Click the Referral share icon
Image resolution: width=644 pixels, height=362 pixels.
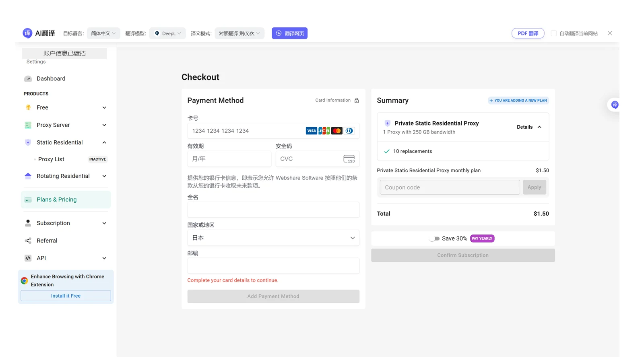click(x=28, y=241)
